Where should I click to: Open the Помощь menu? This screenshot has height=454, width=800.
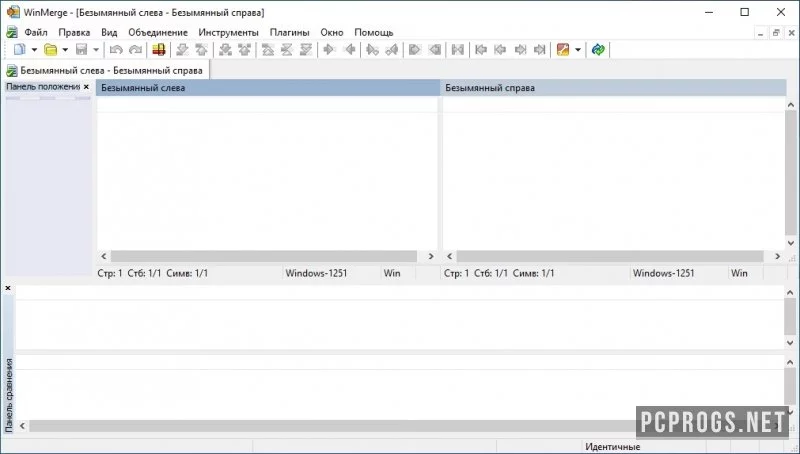point(373,32)
